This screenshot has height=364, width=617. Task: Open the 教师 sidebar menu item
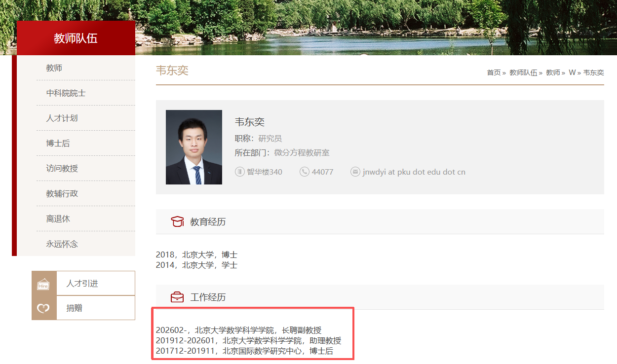coord(54,68)
